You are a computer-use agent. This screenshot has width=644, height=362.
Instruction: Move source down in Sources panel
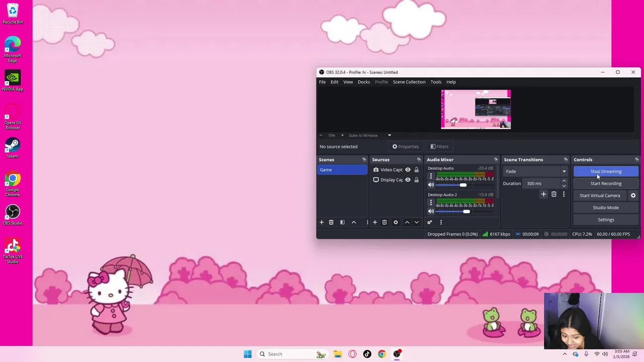point(417,222)
